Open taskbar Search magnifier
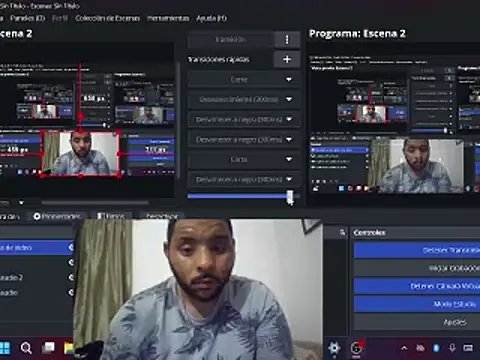Image resolution: width=480 pixels, height=360 pixels. [x=26, y=348]
